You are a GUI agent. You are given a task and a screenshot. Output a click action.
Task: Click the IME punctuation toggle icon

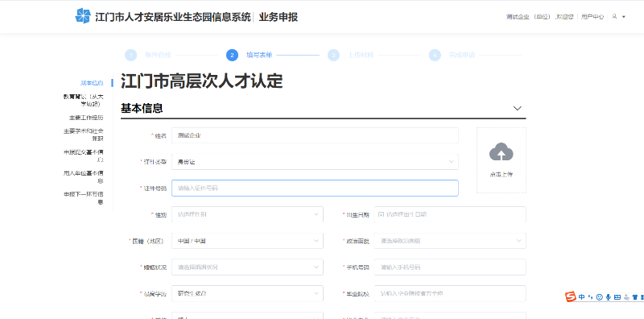coord(591,296)
